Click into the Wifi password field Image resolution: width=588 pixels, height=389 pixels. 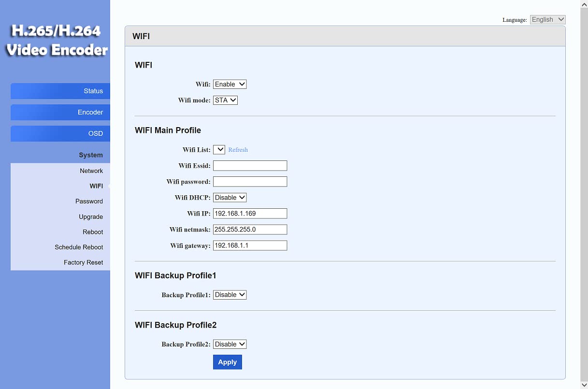(250, 182)
